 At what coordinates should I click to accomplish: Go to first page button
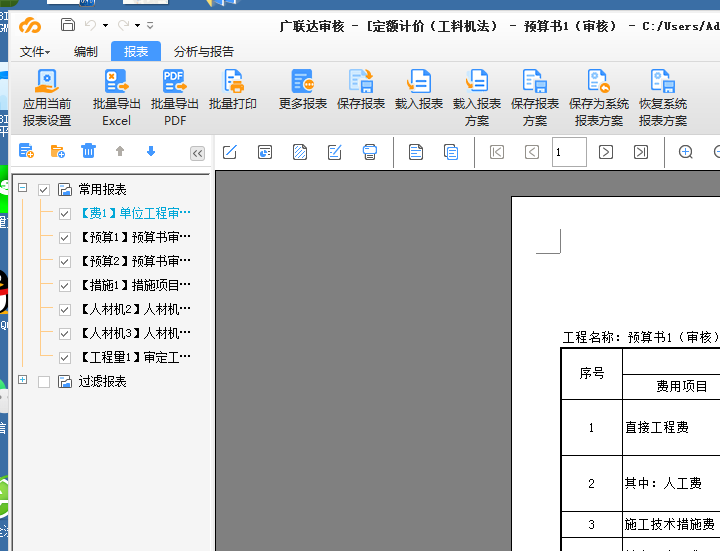[497, 152]
